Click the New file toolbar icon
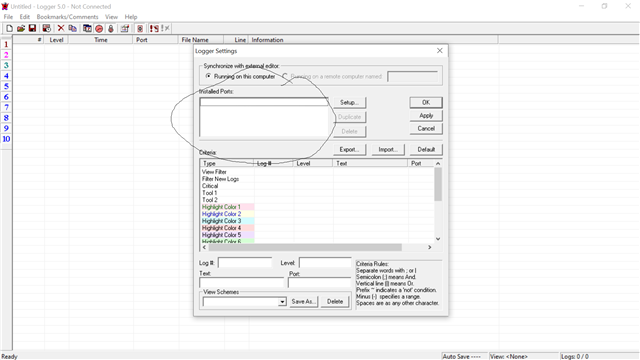640x360 pixels. click(x=9, y=28)
